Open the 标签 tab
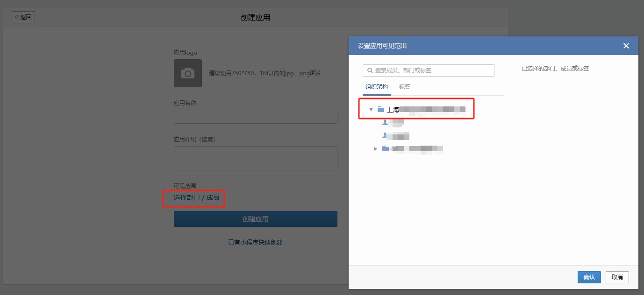Viewport: 644px width, 295px height. 405,87
